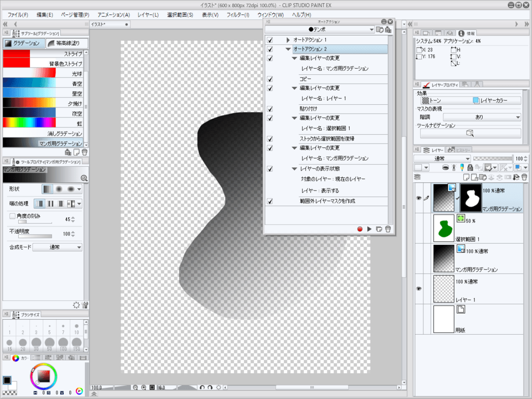Select the 虹 rainbow gradient swatch
532x399 pixels.
point(29,124)
